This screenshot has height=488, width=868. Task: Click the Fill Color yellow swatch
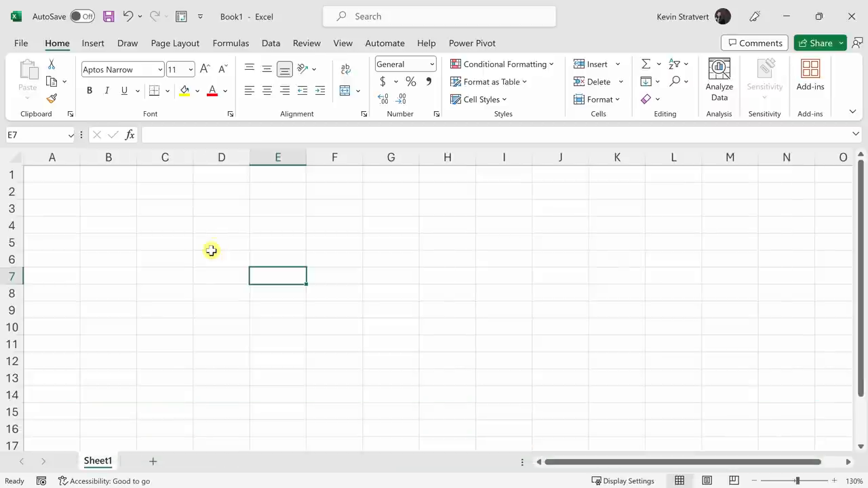[x=184, y=91]
